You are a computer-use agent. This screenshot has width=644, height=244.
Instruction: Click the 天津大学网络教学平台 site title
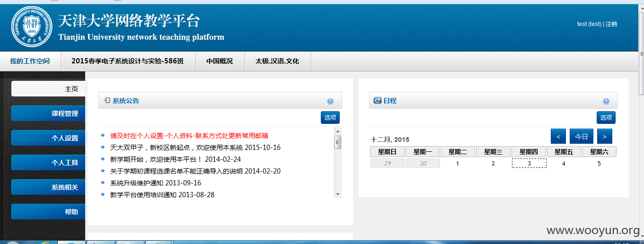[x=129, y=21]
